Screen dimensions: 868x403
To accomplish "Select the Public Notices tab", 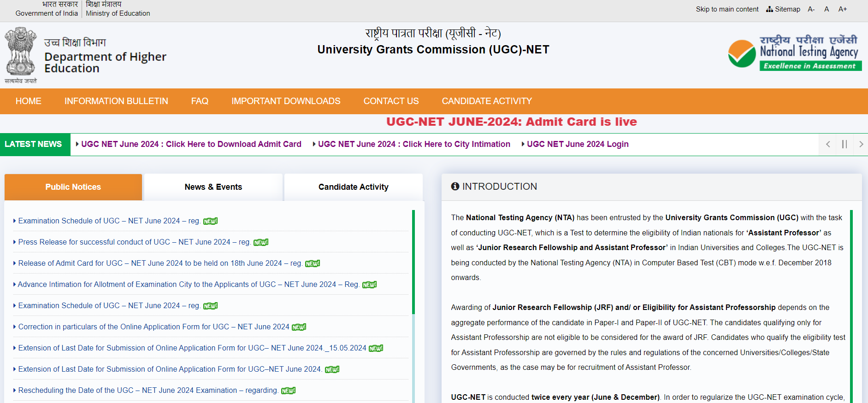I will point(73,187).
